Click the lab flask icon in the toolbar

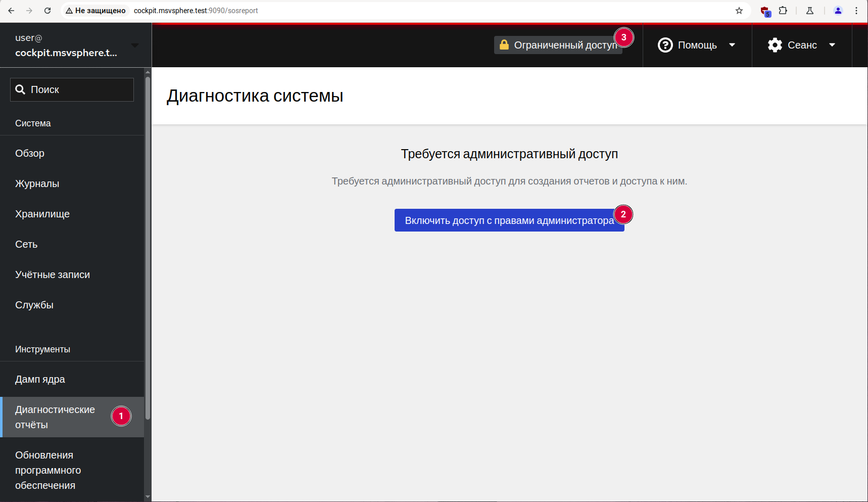pyautogui.click(x=810, y=11)
